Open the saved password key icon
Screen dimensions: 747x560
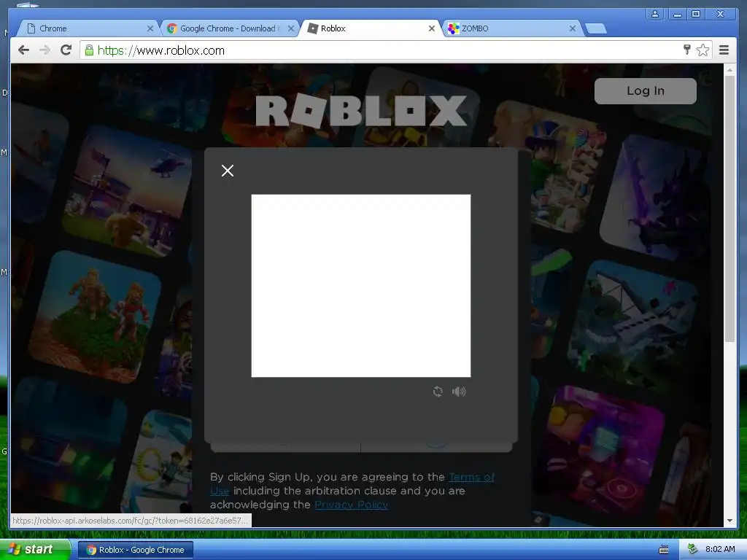[x=686, y=50]
